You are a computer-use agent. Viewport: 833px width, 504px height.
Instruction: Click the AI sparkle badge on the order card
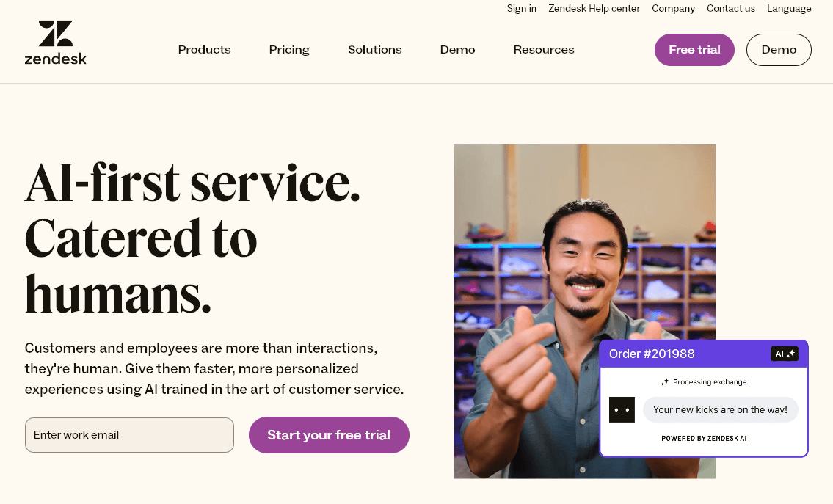pyautogui.click(x=785, y=353)
